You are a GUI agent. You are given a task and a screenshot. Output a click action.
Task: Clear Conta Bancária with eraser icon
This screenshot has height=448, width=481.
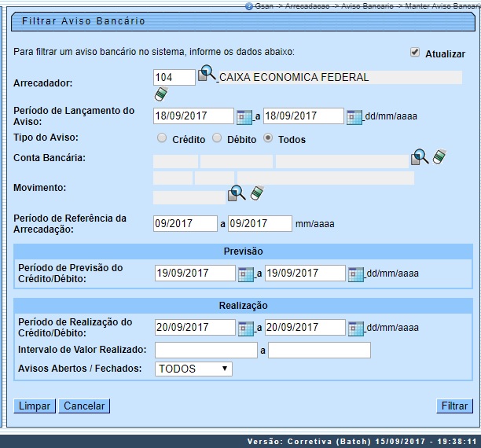(439, 157)
